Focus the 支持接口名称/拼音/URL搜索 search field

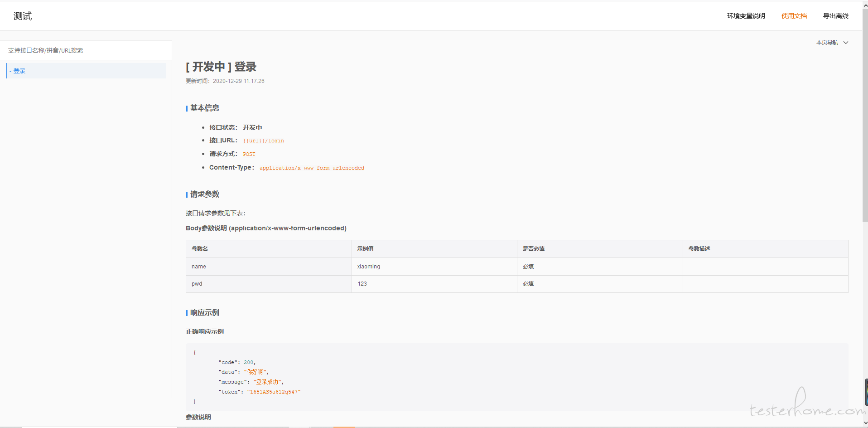[86, 50]
